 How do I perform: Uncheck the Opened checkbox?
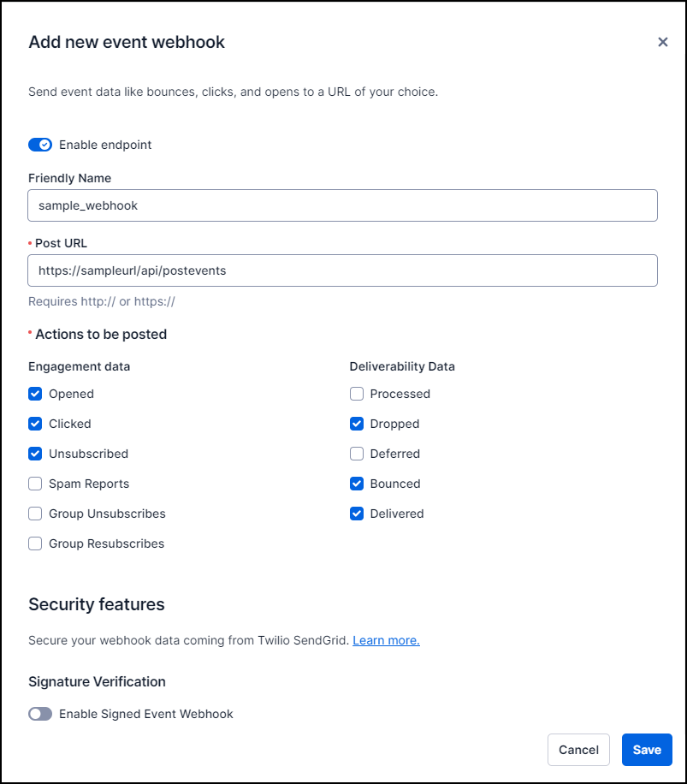35,394
